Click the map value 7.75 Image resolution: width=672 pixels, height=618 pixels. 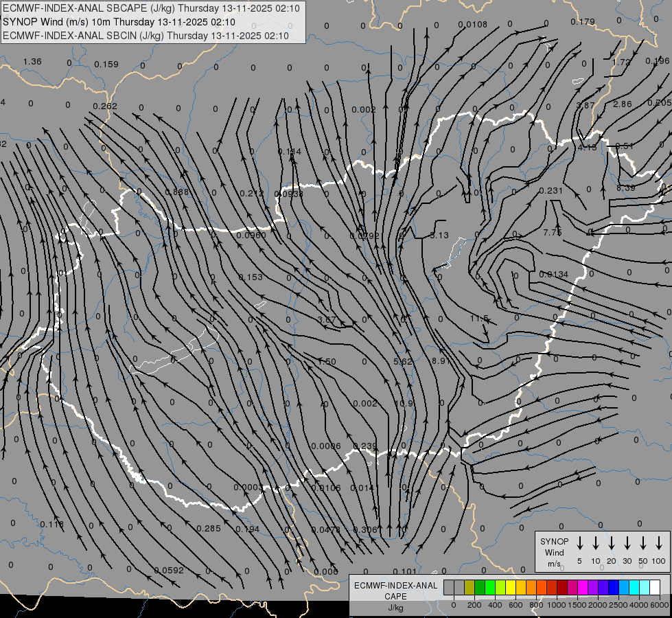[x=552, y=233]
